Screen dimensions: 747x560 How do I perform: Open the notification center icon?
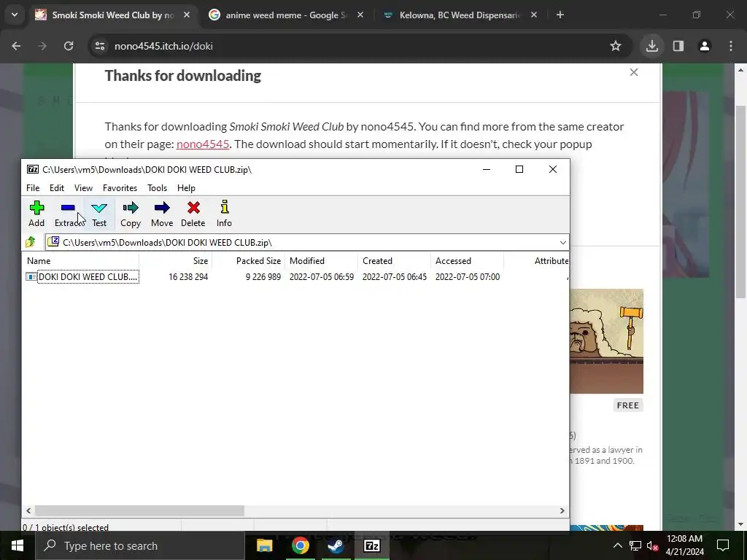[x=723, y=545]
